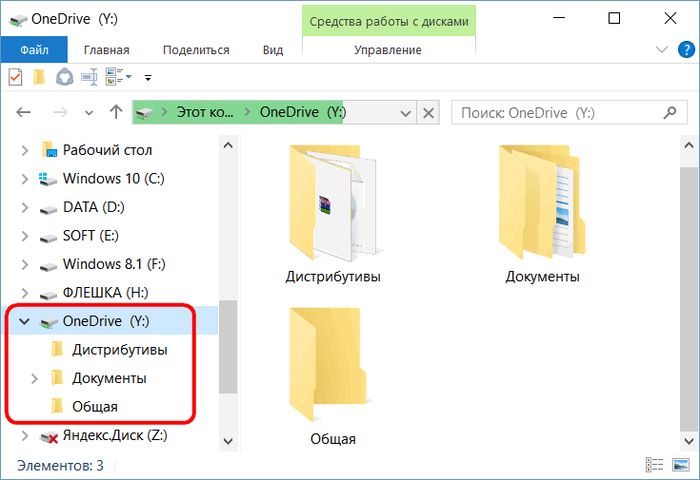Expand the Windows 10 (C:) tree node
The height and width of the screenshot is (480, 700).
(25, 179)
